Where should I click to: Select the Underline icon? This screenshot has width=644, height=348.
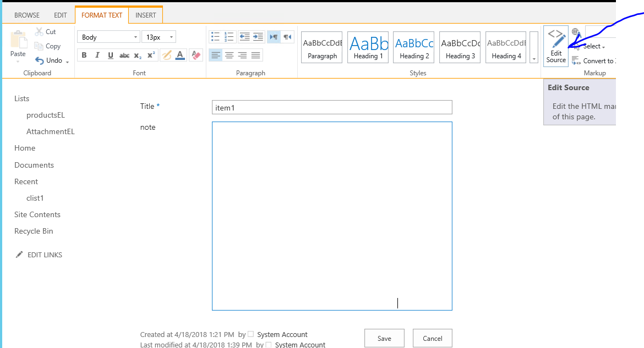[x=110, y=55]
